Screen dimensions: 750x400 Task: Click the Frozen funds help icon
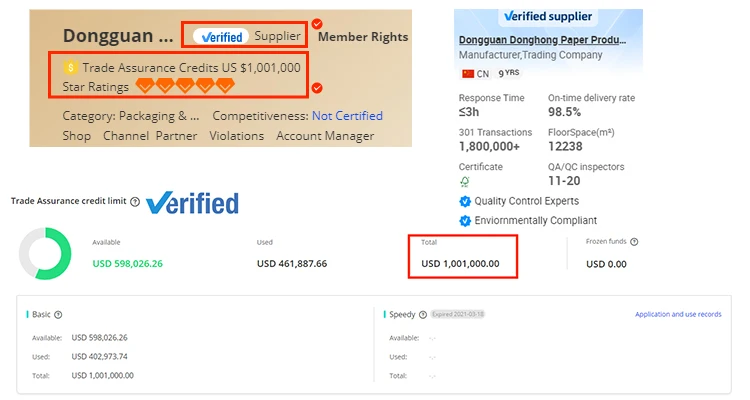[634, 242]
